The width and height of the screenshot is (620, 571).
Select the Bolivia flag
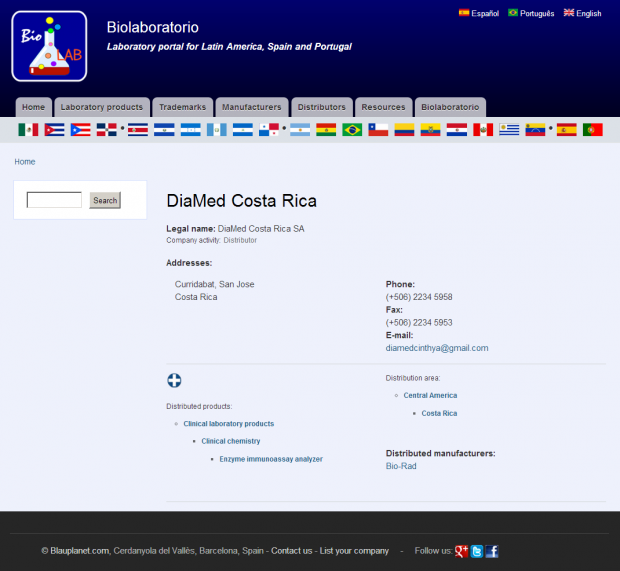point(326,130)
